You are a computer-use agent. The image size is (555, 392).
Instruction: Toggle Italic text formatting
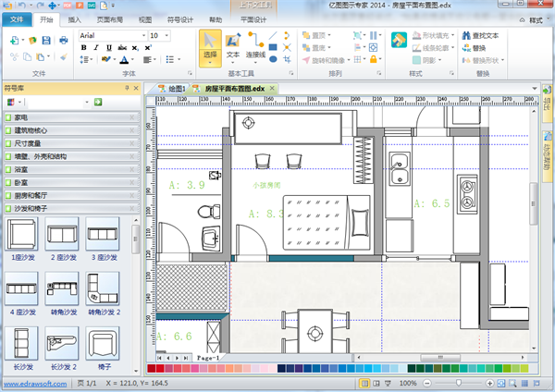click(x=95, y=47)
